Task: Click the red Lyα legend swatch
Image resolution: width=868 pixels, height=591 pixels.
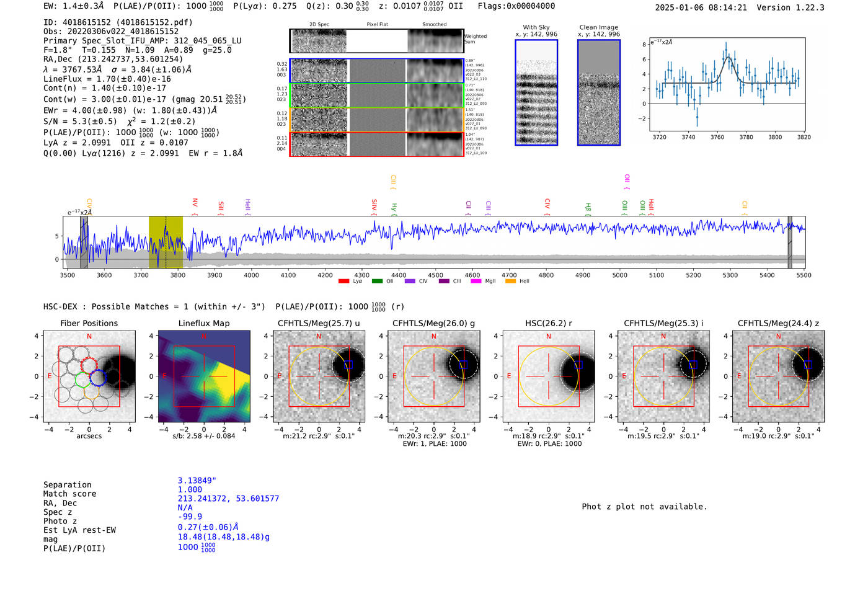Action: 343,281
